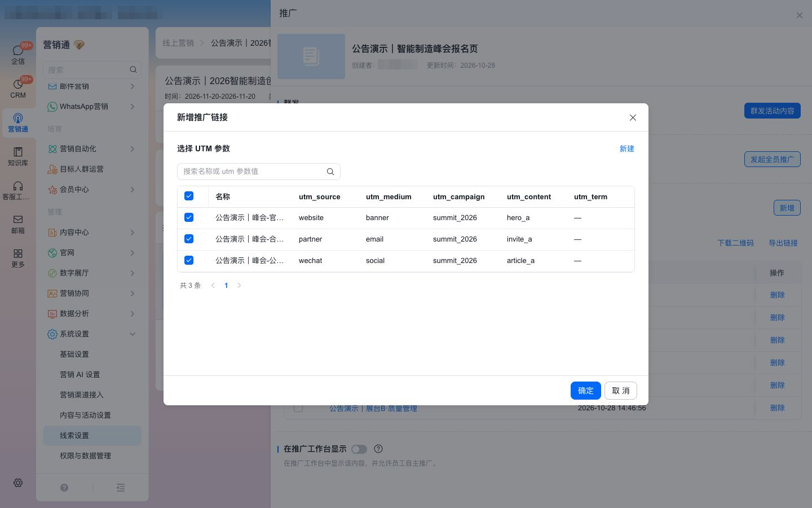Image resolution: width=812 pixels, height=508 pixels.
Task: Open 企信 messaging in left rail
Action: point(18,54)
